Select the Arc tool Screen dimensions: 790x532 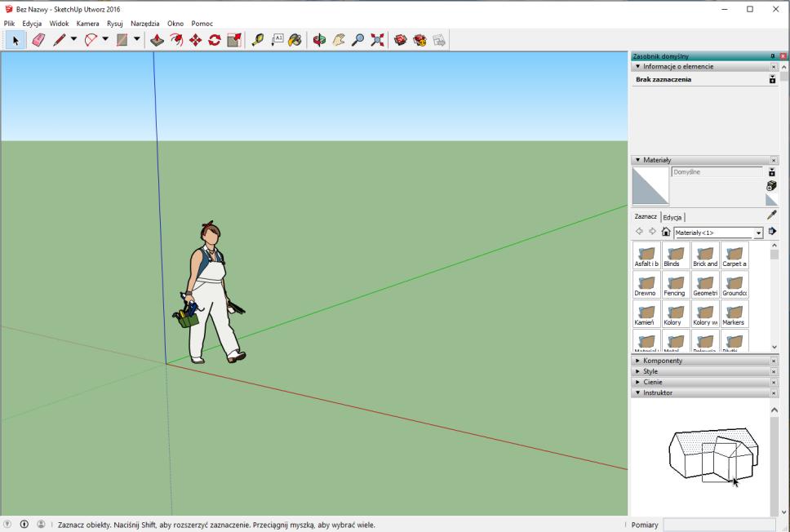tap(91, 40)
